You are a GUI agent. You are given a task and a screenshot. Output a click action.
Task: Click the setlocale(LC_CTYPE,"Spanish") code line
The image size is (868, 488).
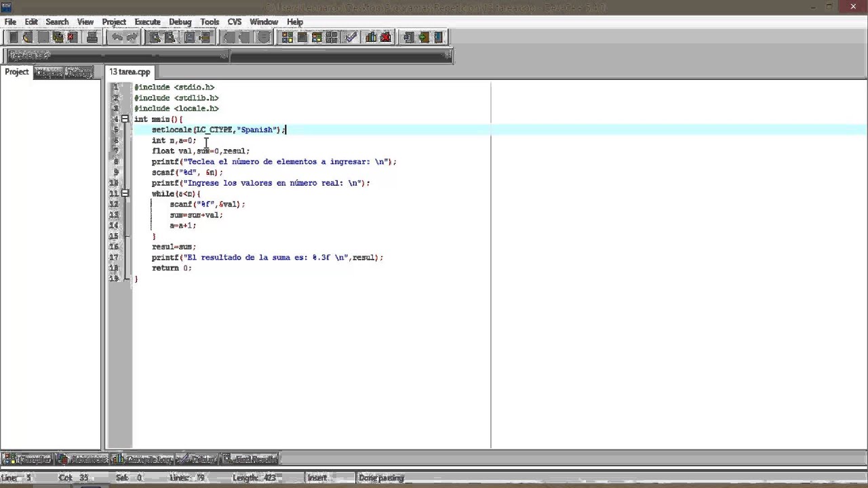coord(218,129)
